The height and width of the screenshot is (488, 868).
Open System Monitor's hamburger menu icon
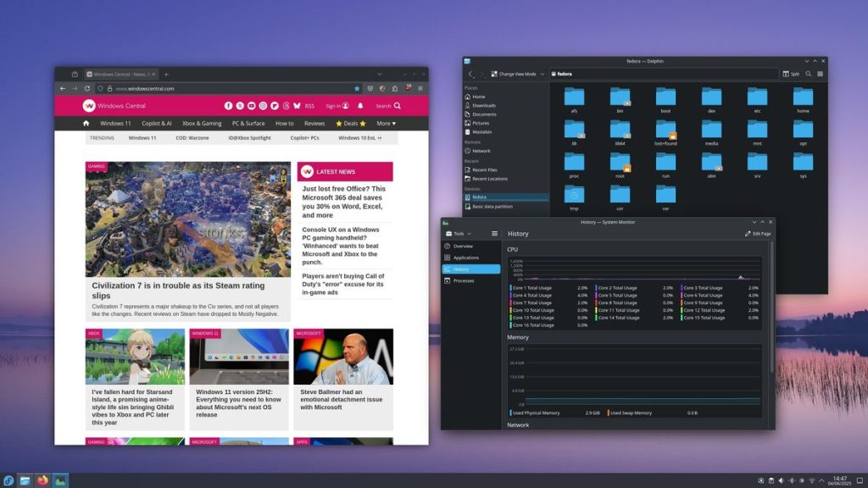point(494,234)
